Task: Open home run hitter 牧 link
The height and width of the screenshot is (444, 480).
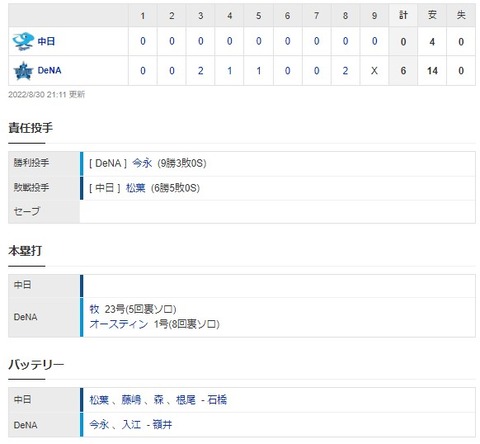Action: tap(94, 309)
